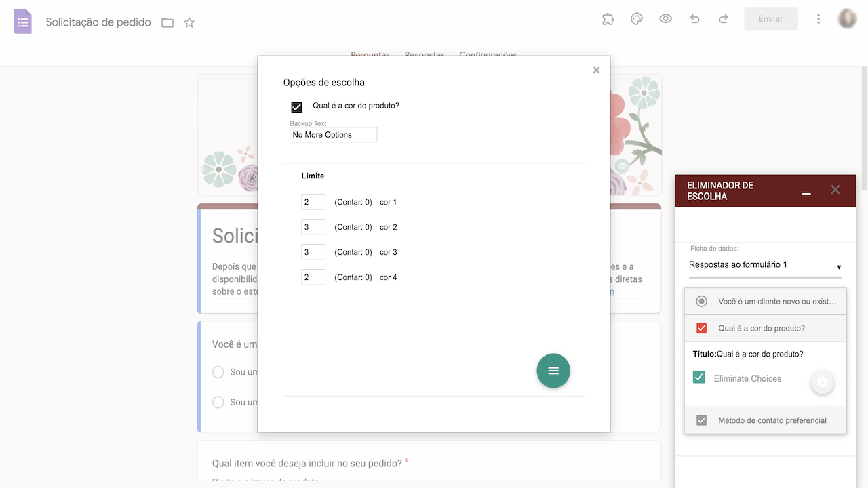Select the first 'Sou um' radio option

[x=218, y=372]
